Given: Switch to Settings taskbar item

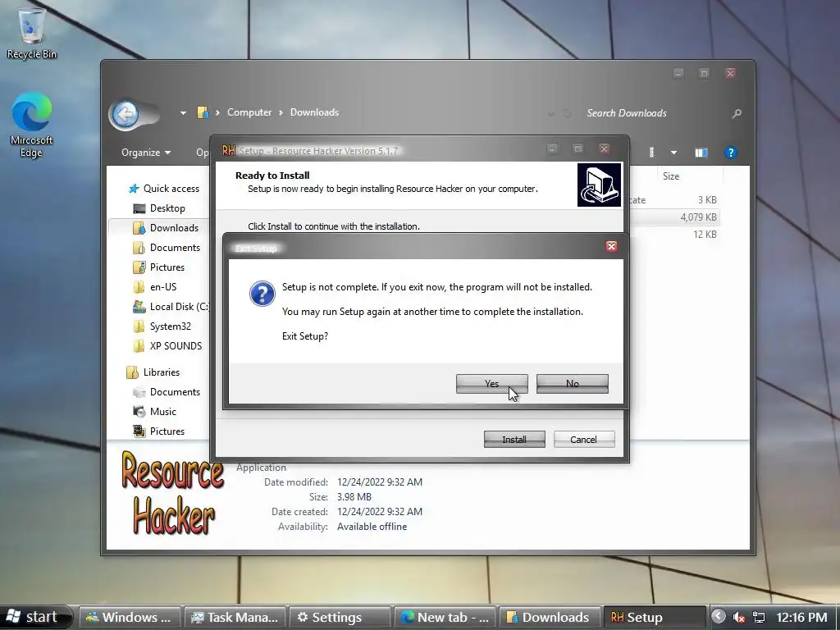Looking at the screenshot, I should (x=340, y=618).
